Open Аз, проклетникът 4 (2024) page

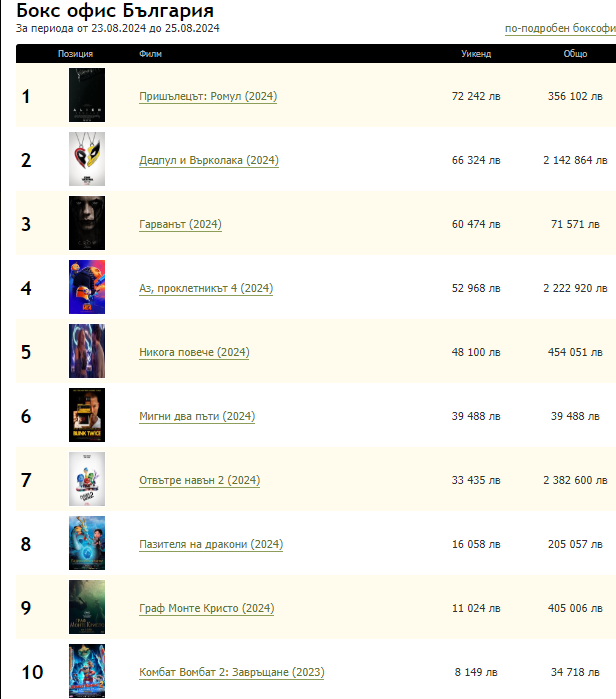[x=206, y=289]
